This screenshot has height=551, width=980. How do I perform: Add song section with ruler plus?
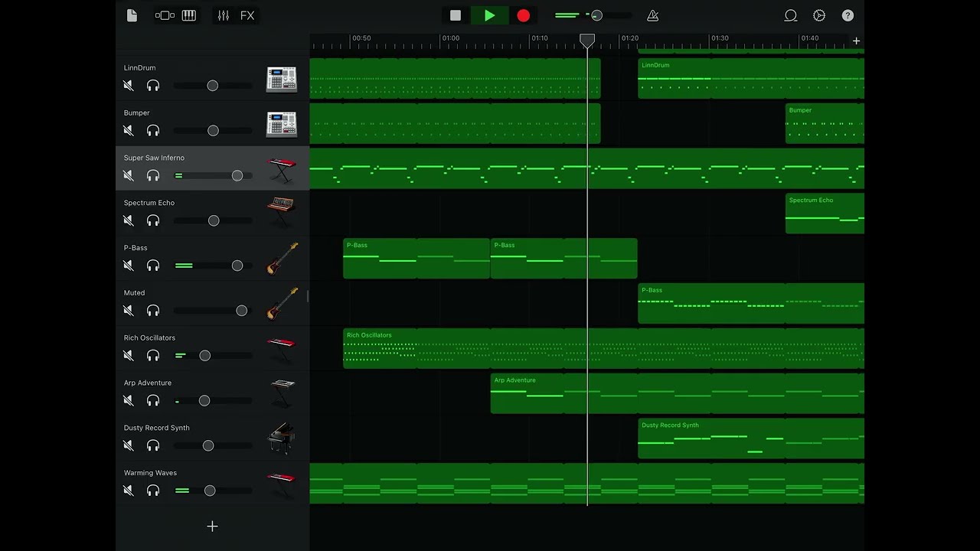(x=856, y=41)
